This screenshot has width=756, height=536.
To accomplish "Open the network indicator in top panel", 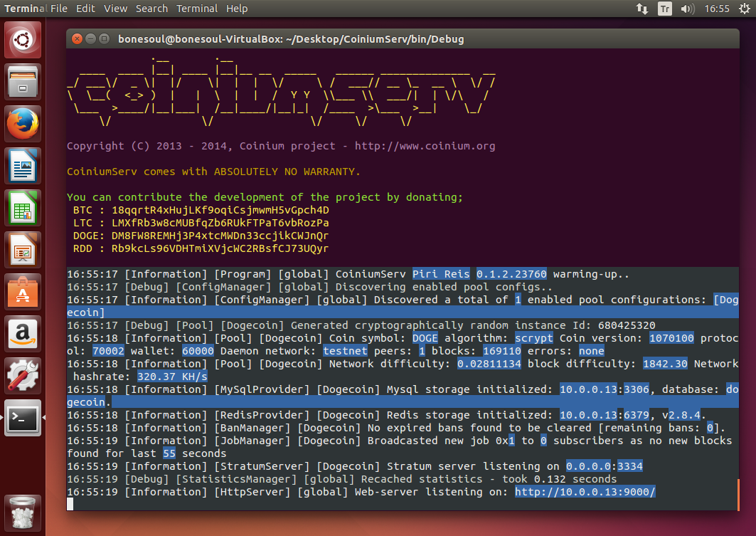I will click(641, 9).
